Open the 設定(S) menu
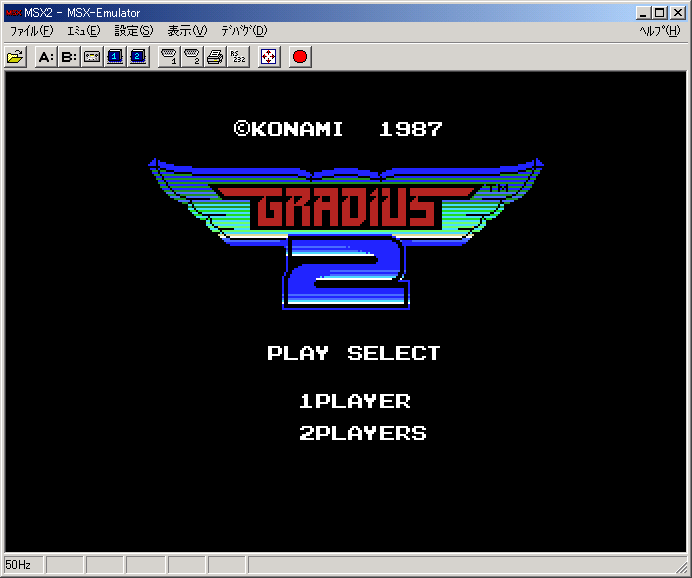Image resolution: width=692 pixels, height=578 pixels. pos(134,31)
